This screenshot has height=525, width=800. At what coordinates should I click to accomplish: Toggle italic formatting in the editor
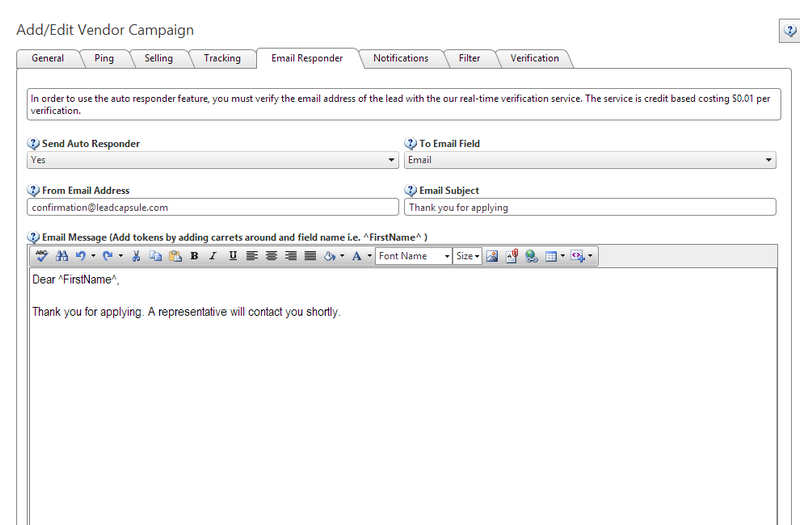point(213,256)
